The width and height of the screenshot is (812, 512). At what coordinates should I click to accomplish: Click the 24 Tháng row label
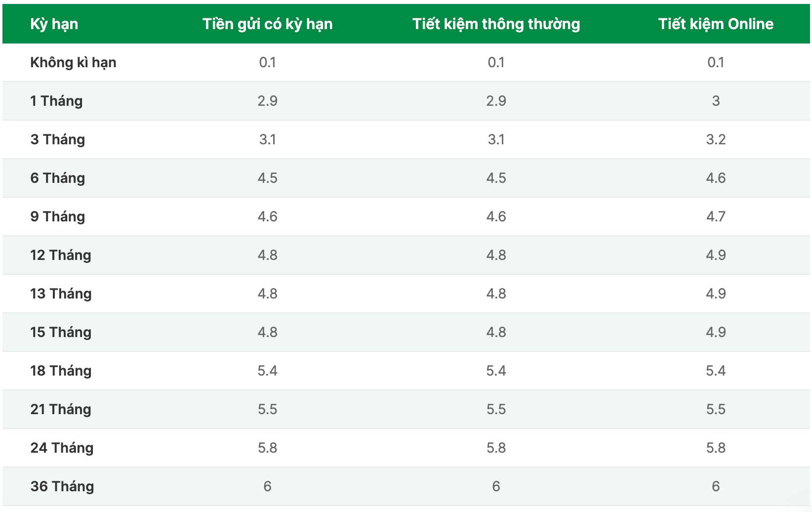coord(62,448)
